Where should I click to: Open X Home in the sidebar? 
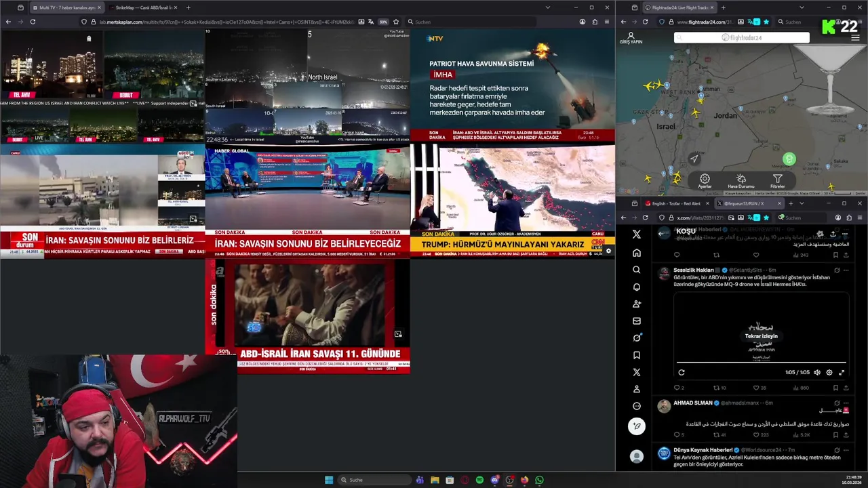click(636, 253)
